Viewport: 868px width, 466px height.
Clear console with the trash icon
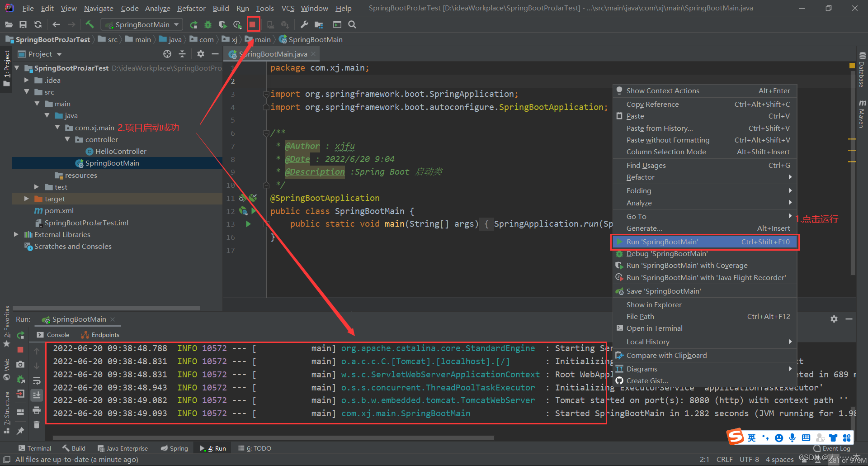tap(37, 424)
